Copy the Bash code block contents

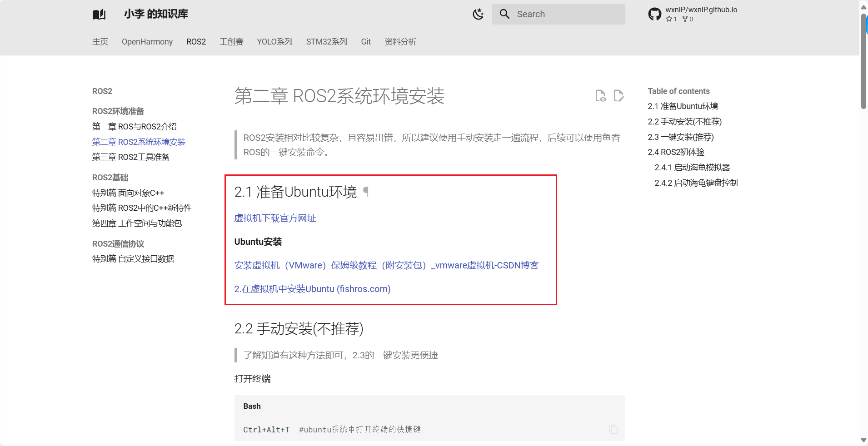(x=613, y=429)
